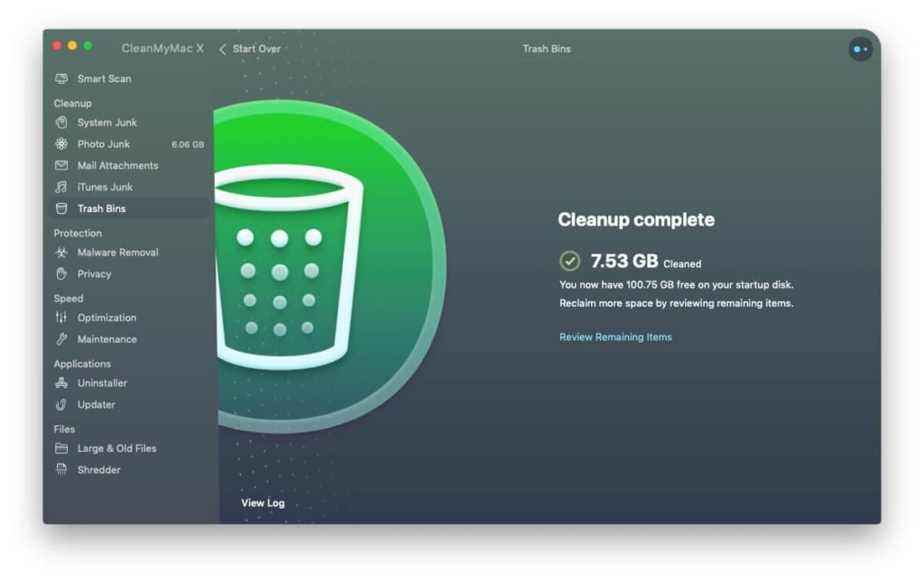Follow the Review Remaining Items link
This screenshot has width=924, height=581.
pyautogui.click(x=615, y=337)
